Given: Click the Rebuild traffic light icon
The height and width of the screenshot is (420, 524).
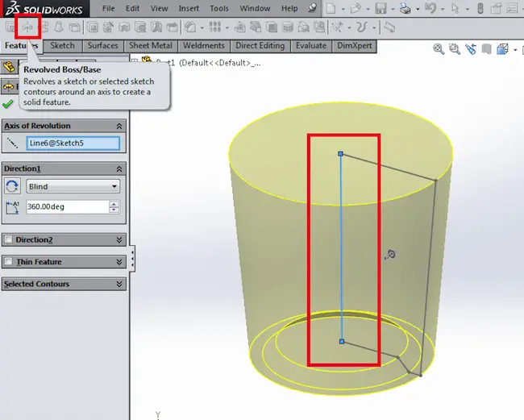Looking at the screenshot, I should tap(480, 8).
